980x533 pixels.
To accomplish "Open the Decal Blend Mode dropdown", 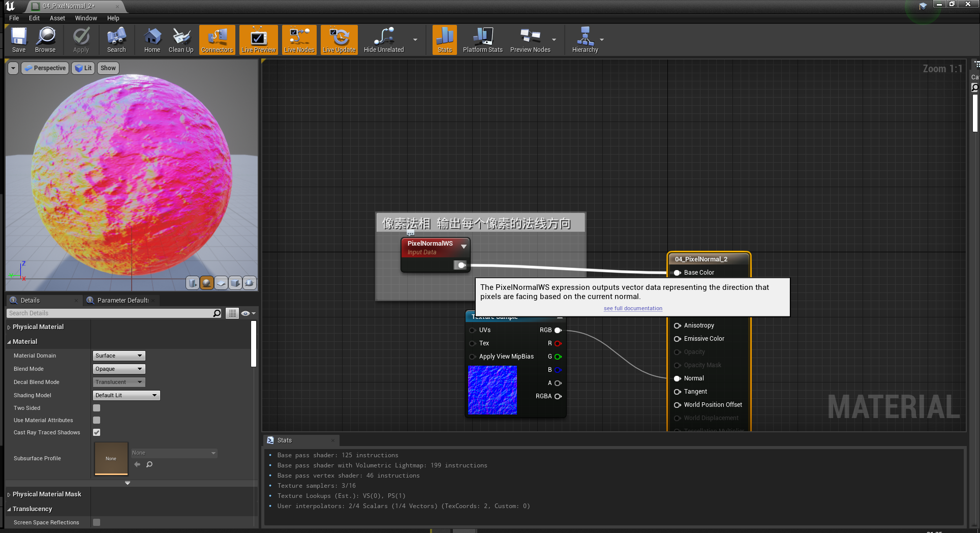I will 118,382.
